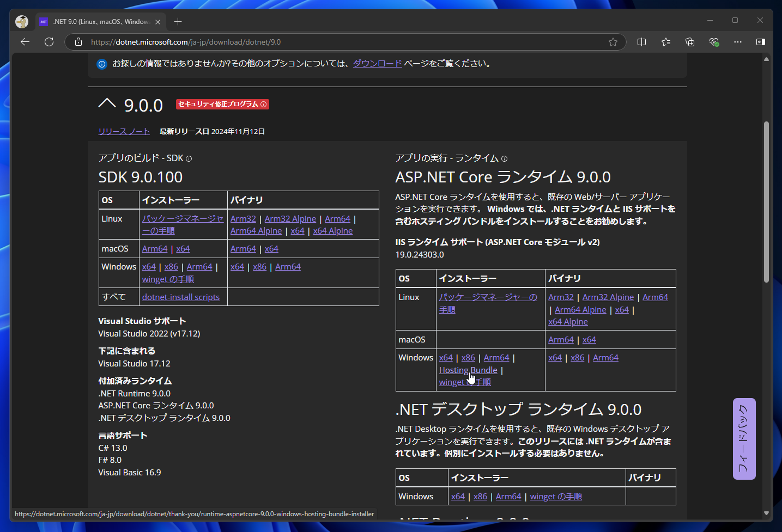View site information via lock icon
782x532 pixels.
78,42
